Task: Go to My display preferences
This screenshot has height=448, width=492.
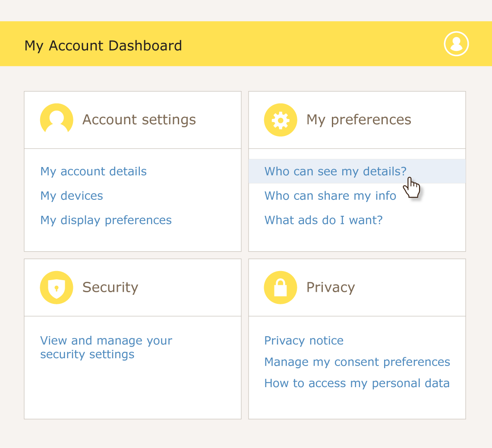Action: coord(106,220)
